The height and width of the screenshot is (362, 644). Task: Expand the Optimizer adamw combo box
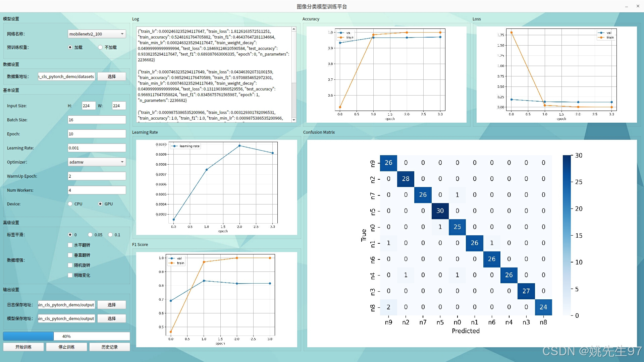pyautogui.click(x=97, y=162)
